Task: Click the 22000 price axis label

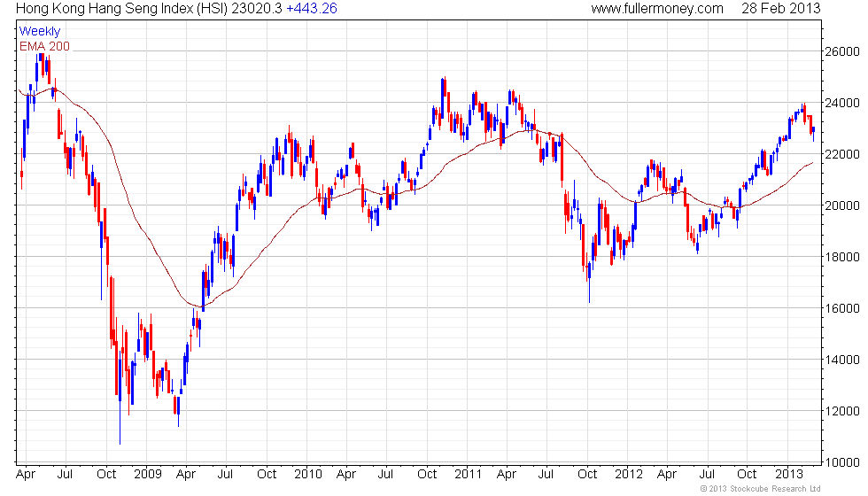Action: pos(842,154)
